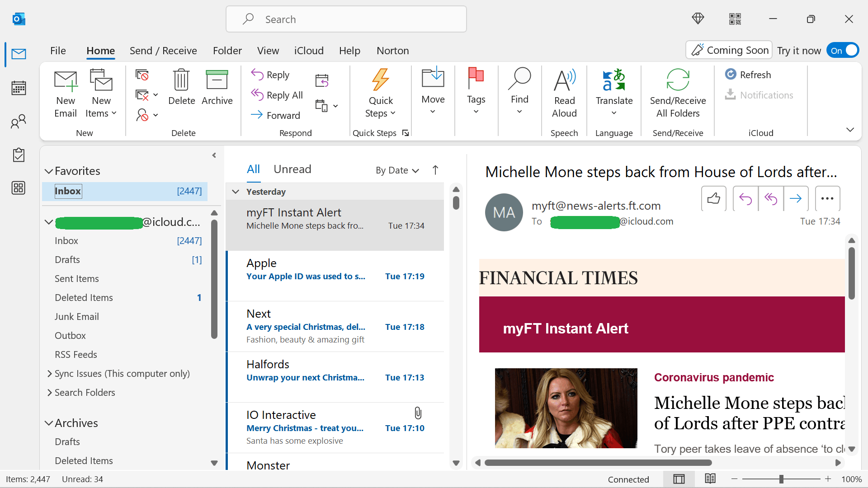Click the Ignore conversation icon

click(x=142, y=75)
